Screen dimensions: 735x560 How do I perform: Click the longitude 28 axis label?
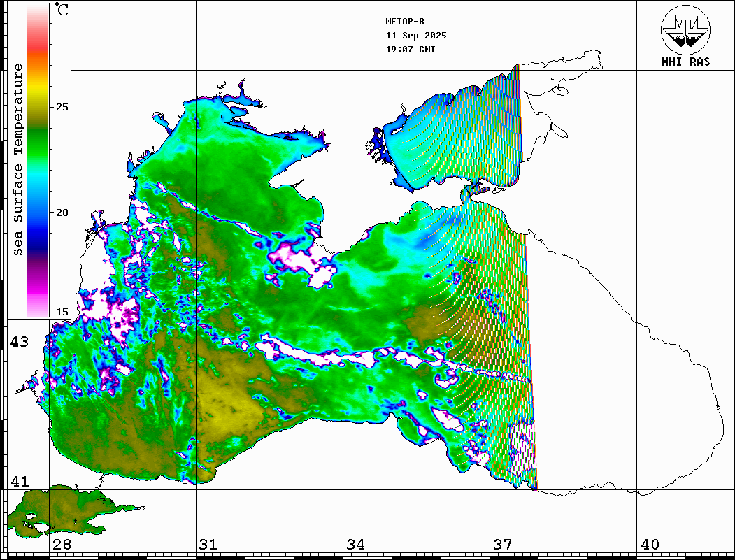tap(62, 545)
